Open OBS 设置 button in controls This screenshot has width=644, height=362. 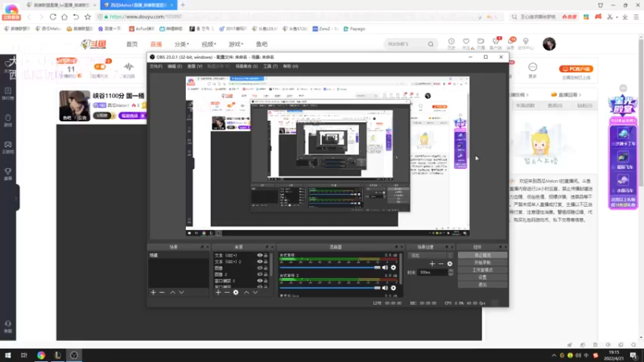(482, 278)
